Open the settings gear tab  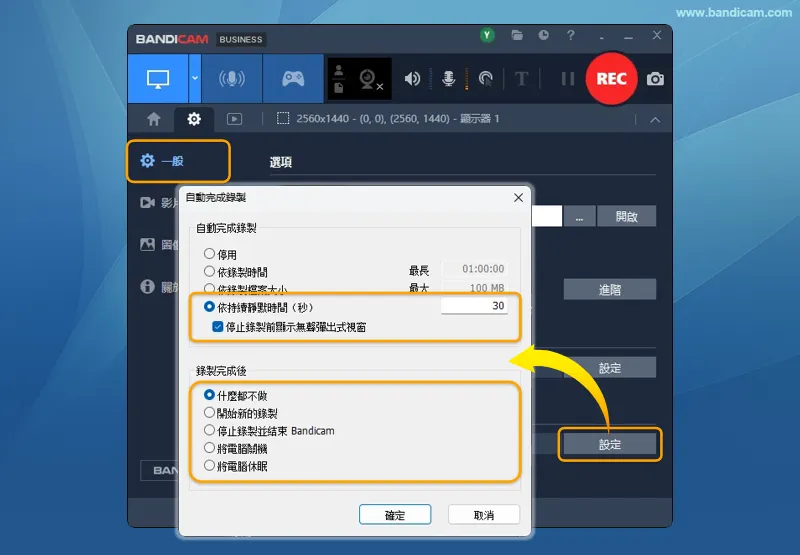(194, 119)
